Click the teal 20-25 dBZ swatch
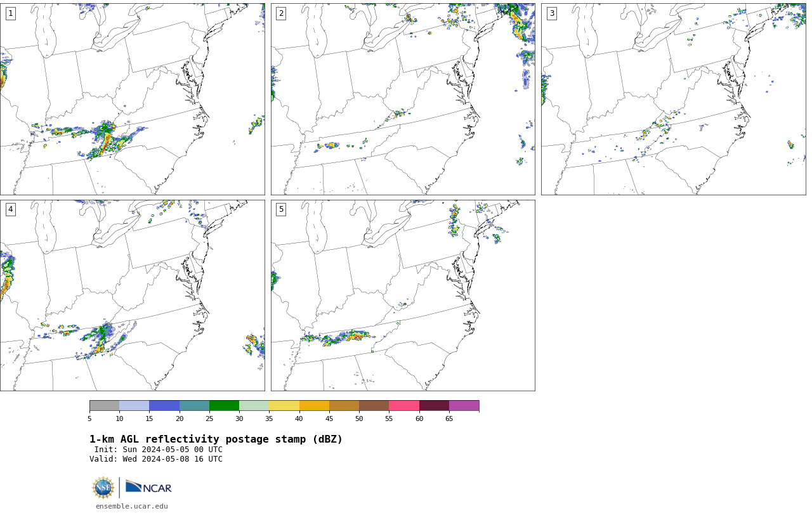The width and height of the screenshot is (812, 513). pos(194,406)
